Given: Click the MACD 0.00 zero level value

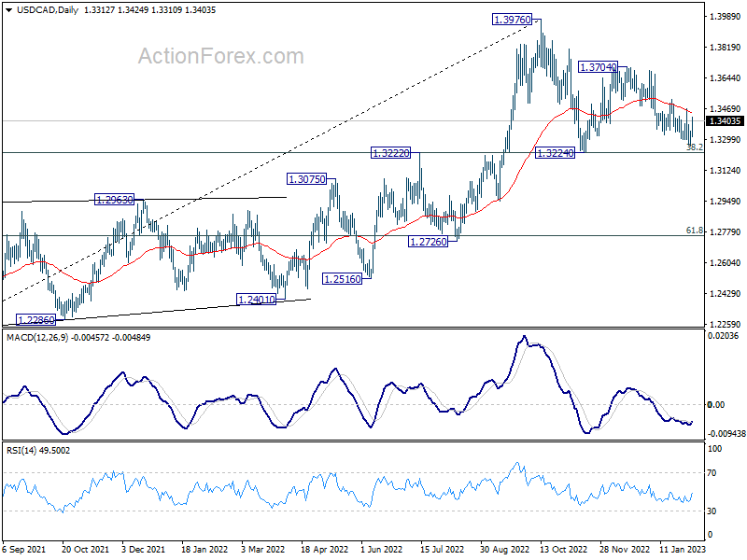Looking at the screenshot, I should [x=715, y=405].
